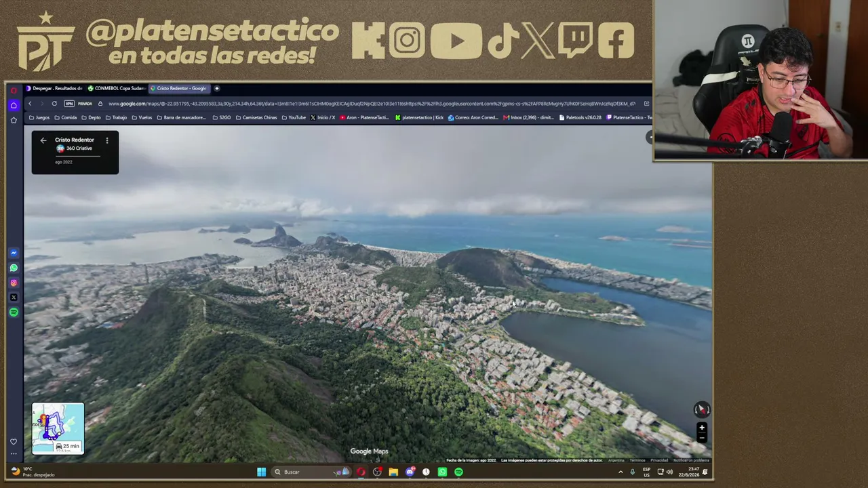Screen dimensions: 868x488
Task: Select the Cristo Redentor Google Maps tab
Action: (178, 88)
